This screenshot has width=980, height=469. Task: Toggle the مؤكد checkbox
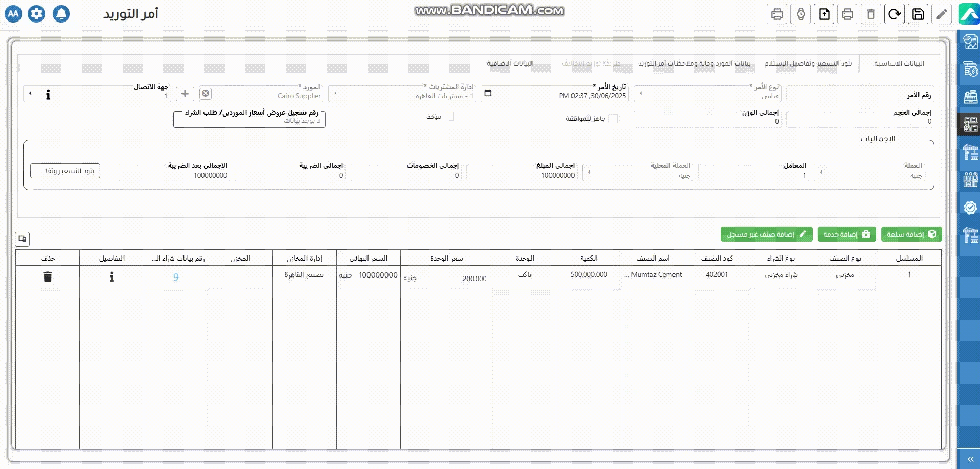pyautogui.click(x=450, y=117)
